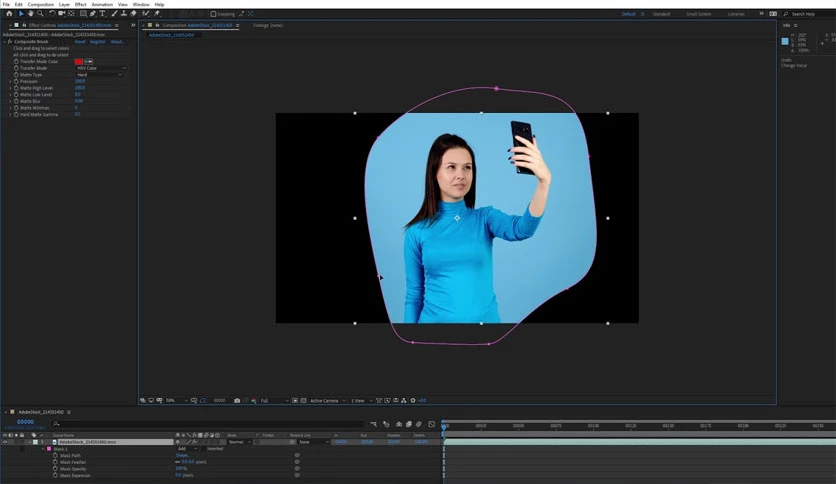Open the composition mini-flowchart in timeline

pyautogui.click(x=373, y=424)
